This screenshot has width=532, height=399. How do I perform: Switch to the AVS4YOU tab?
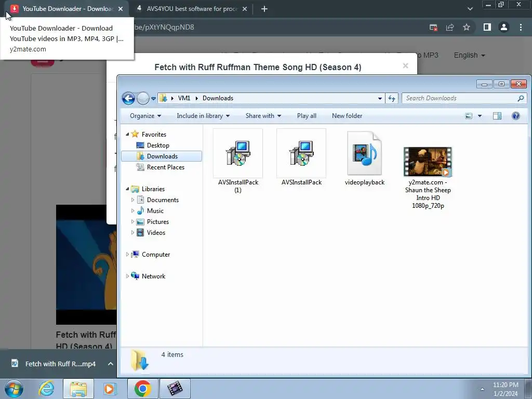coord(192,9)
